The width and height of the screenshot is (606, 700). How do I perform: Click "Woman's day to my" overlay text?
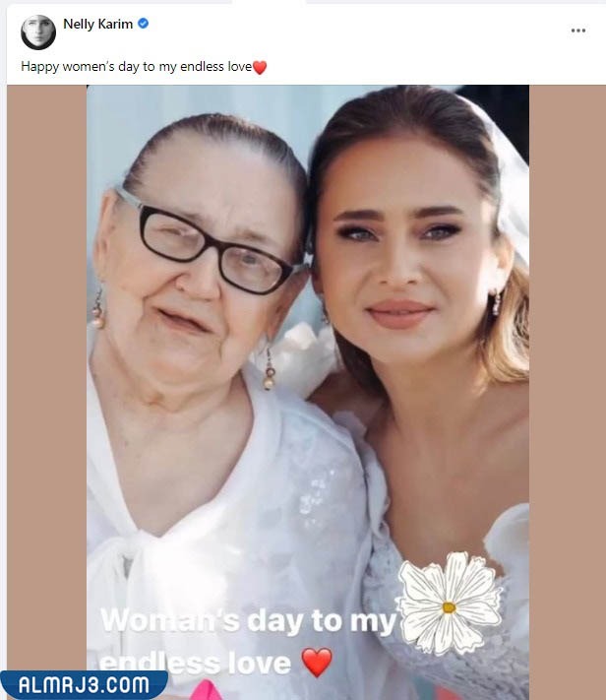(x=248, y=620)
